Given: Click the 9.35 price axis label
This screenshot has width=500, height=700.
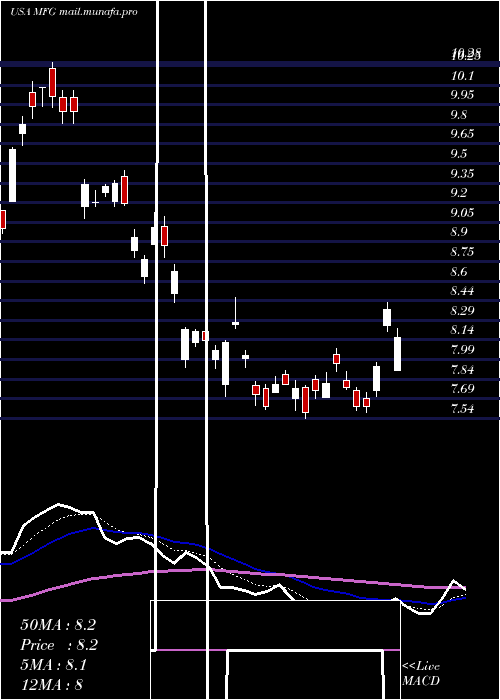Looking at the screenshot, I should [x=462, y=173].
